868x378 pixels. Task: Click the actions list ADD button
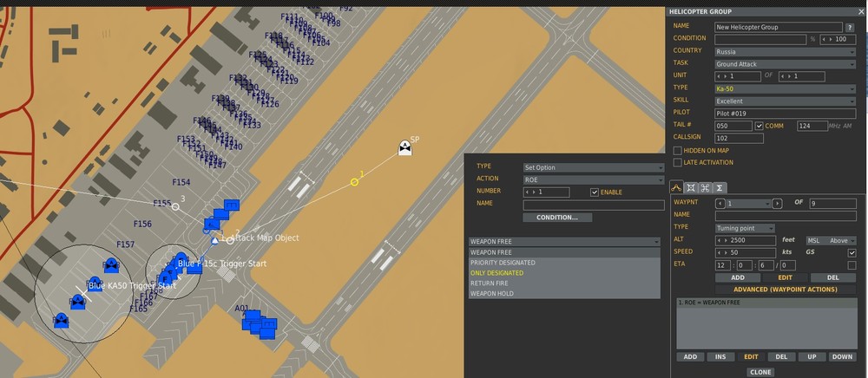pos(690,357)
